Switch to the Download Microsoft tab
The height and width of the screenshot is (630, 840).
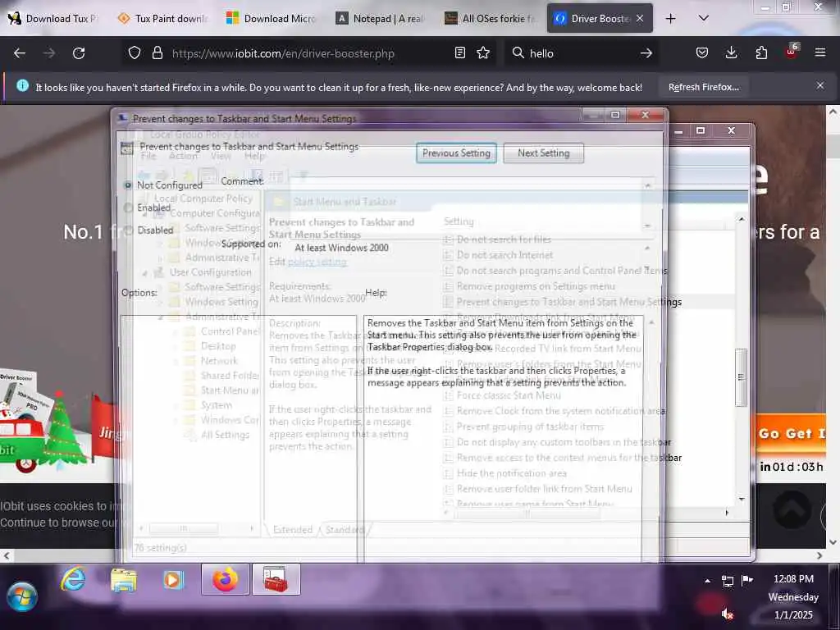[x=271, y=18]
